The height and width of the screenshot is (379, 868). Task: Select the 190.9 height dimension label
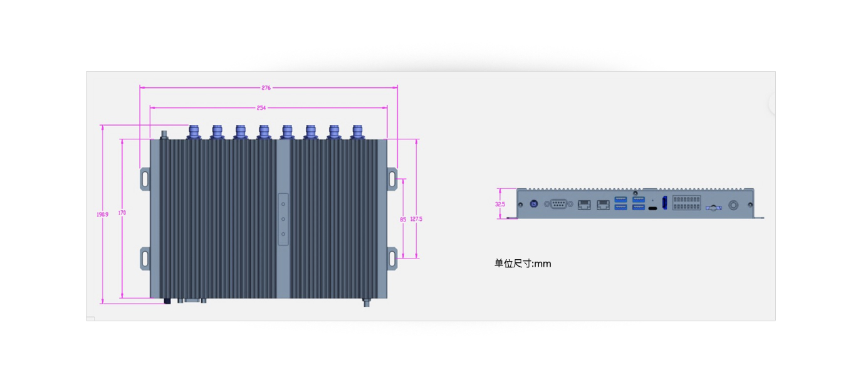(102, 214)
